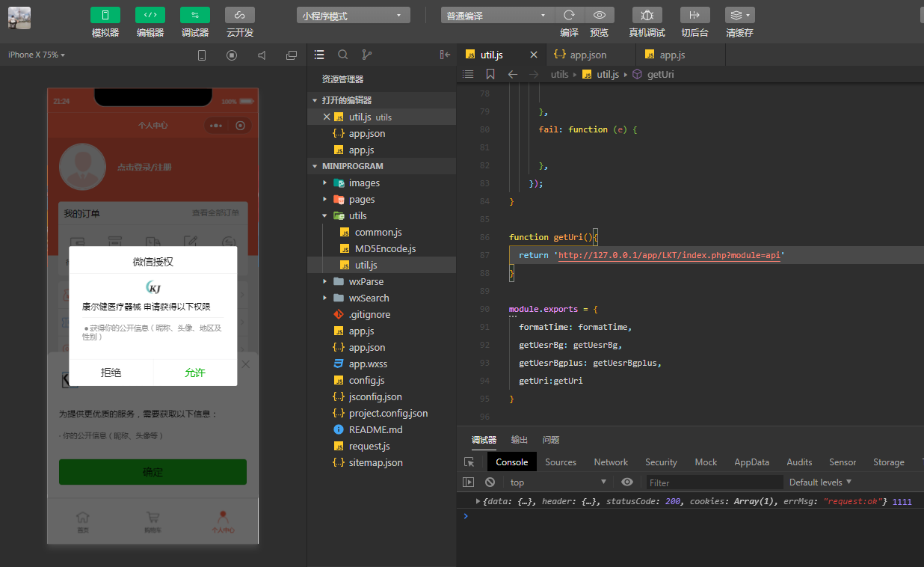Image resolution: width=924 pixels, height=567 pixels.
Task: Open the source control branch icon
Action: [366, 55]
